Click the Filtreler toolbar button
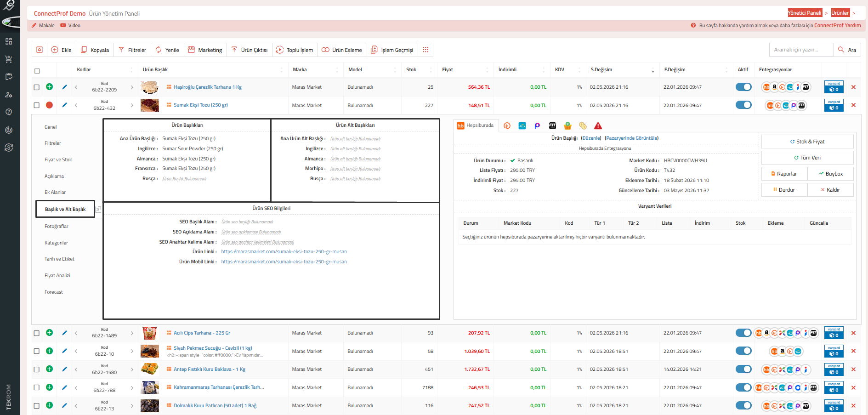This screenshot has height=415, width=868. pyautogui.click(x=132, y=50)
